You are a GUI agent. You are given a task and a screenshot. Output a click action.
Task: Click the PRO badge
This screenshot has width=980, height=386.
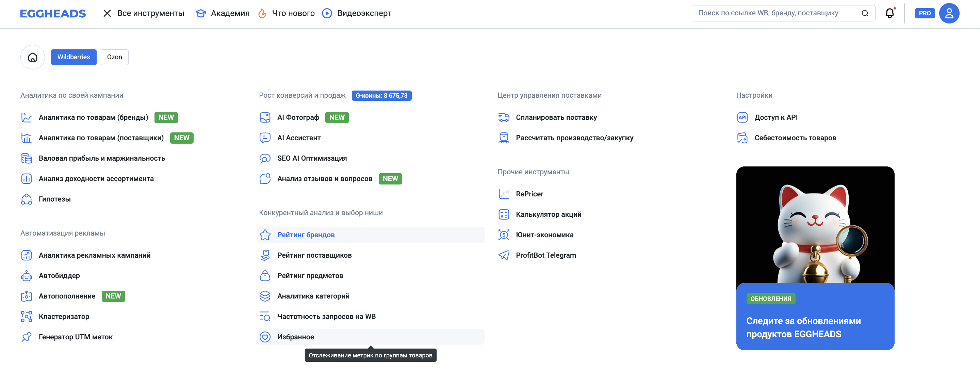pyautogui.click(x=925, y=13)
